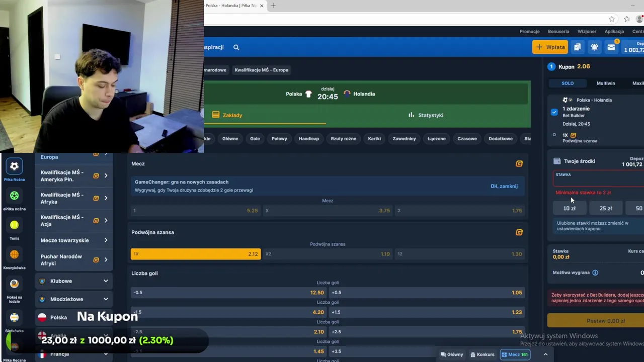The width and height of the screenshot is (644, 362).
Task: Expand Kwalifikacje MŚ - Ameryka Płn. chevron
Action: 106,175
